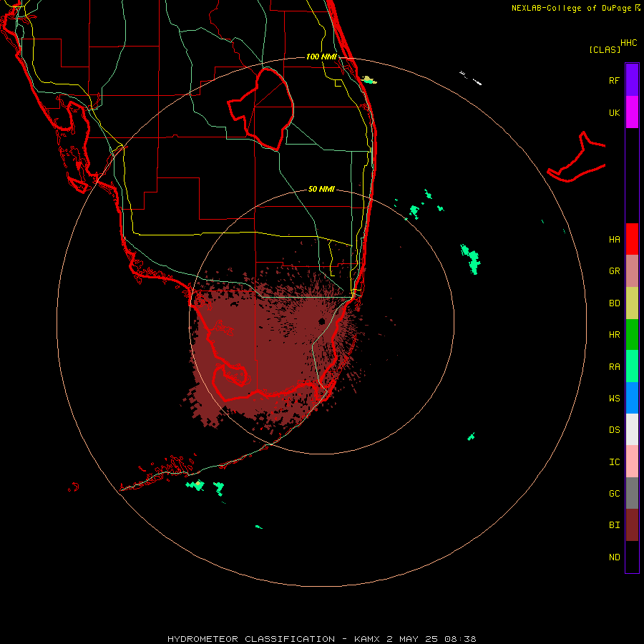Click the white DS legend swatch

click(x=632, y=429)
